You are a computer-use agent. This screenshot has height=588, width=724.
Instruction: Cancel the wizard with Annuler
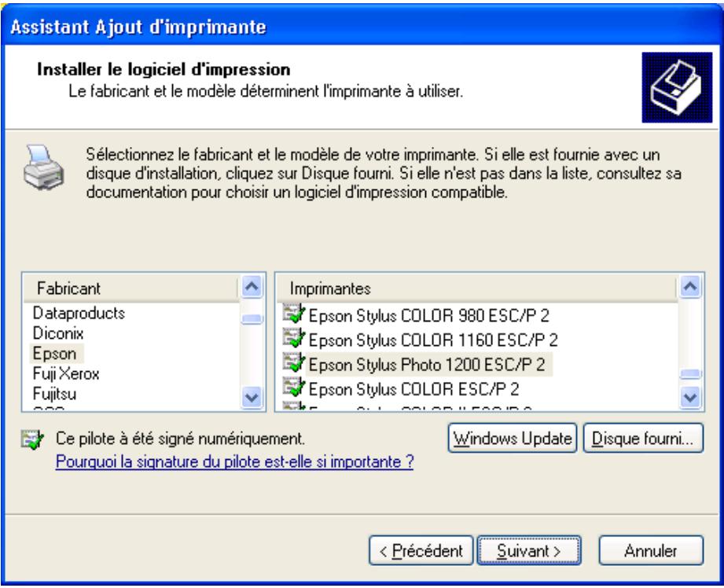[x=651, y=550]
